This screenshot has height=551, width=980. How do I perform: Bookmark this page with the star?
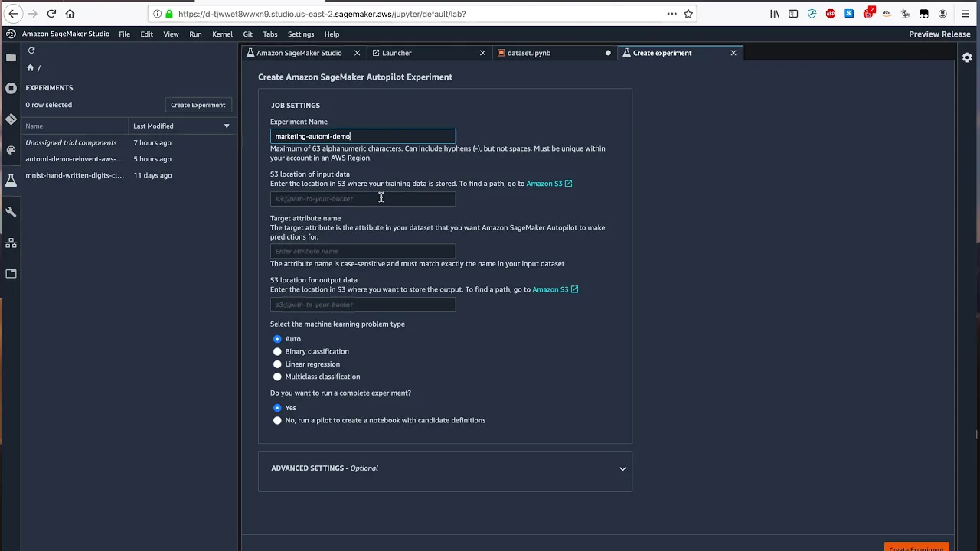tap(688, 14)
